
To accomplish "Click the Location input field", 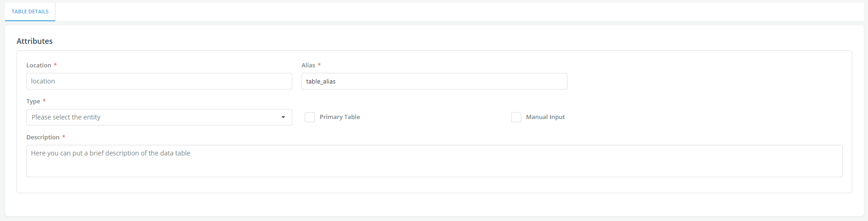I will pyautogui.click(x=159, y=81).
